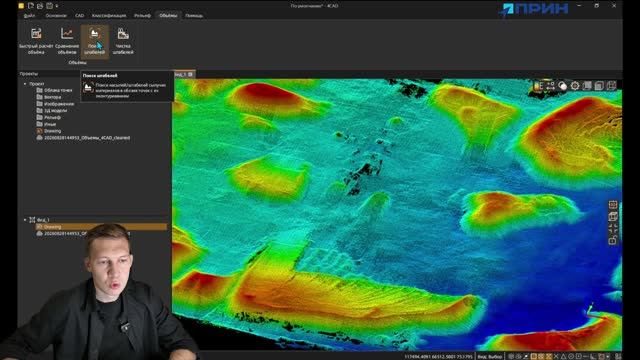Click the Проекты panel header
640x360 pixels.
[29, 74]
